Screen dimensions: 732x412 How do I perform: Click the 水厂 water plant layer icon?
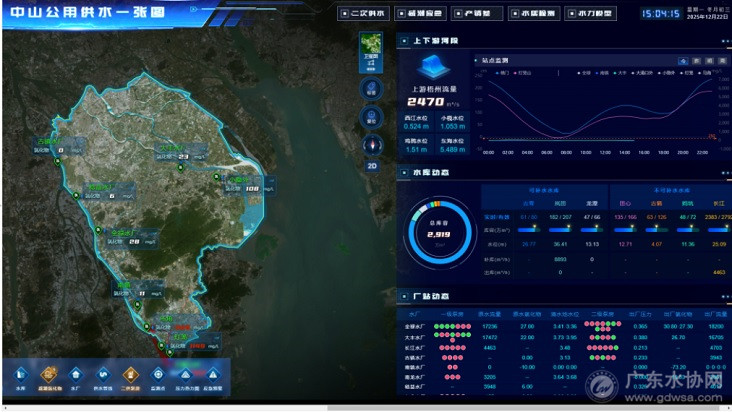click(75, 374)
